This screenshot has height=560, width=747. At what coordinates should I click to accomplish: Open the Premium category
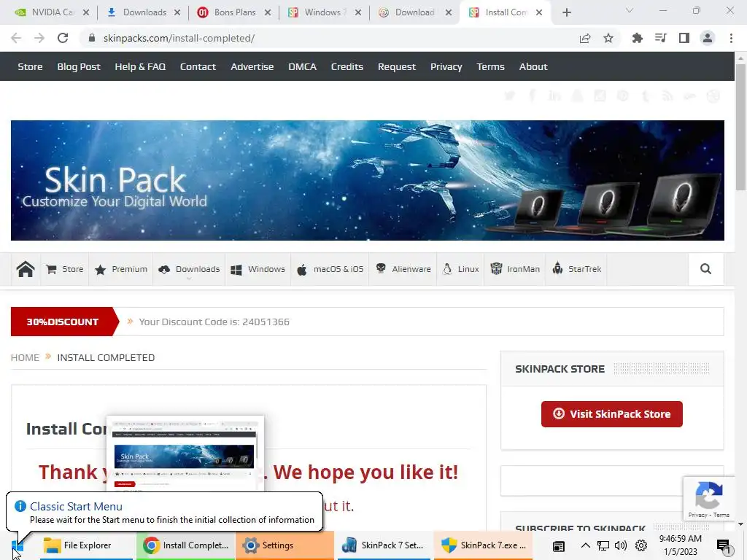(x=121, y=269)
